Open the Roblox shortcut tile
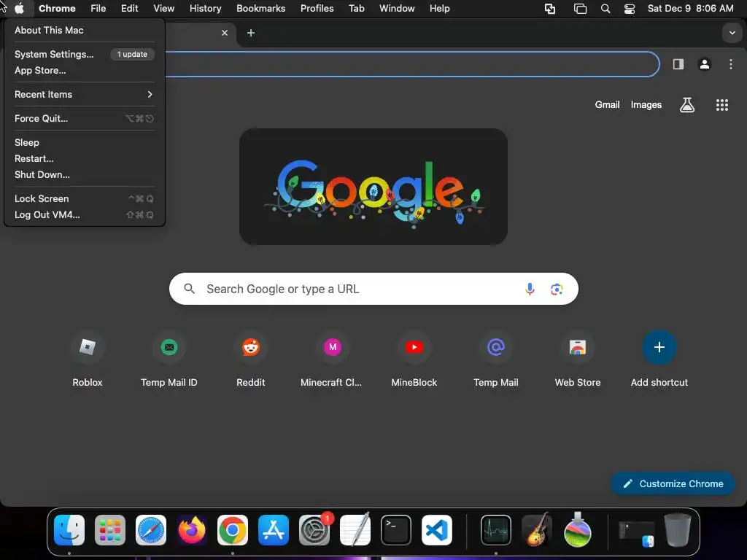Screen dimensions: 747x560 tap(88, 359)
